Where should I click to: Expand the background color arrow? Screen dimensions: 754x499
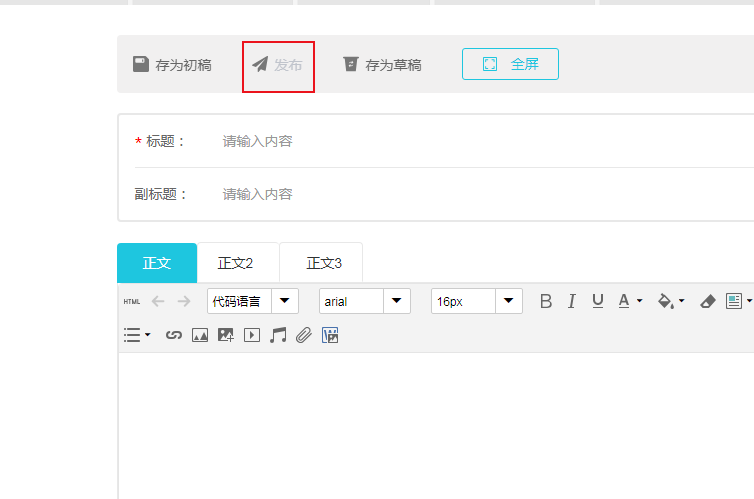[x=681, y=301]
